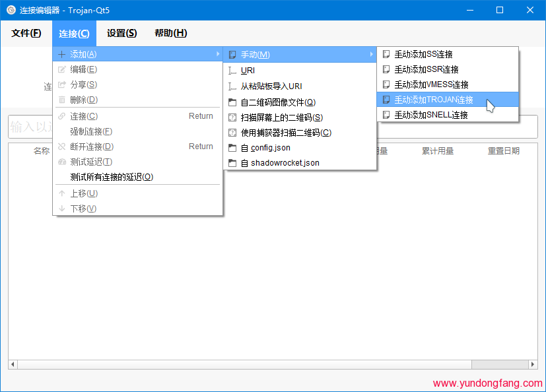
Task: Click the Trojan-Qt5 app icon in title bar
Action: [x=11, y=10]
